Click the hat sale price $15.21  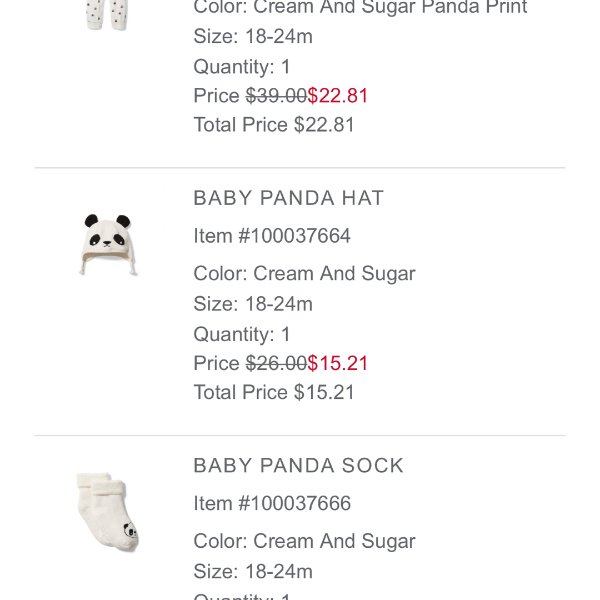338,363
